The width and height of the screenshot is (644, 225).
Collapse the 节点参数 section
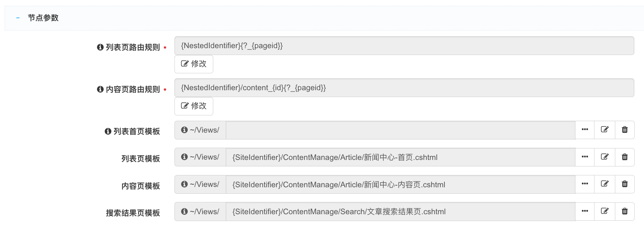(18, 18)
